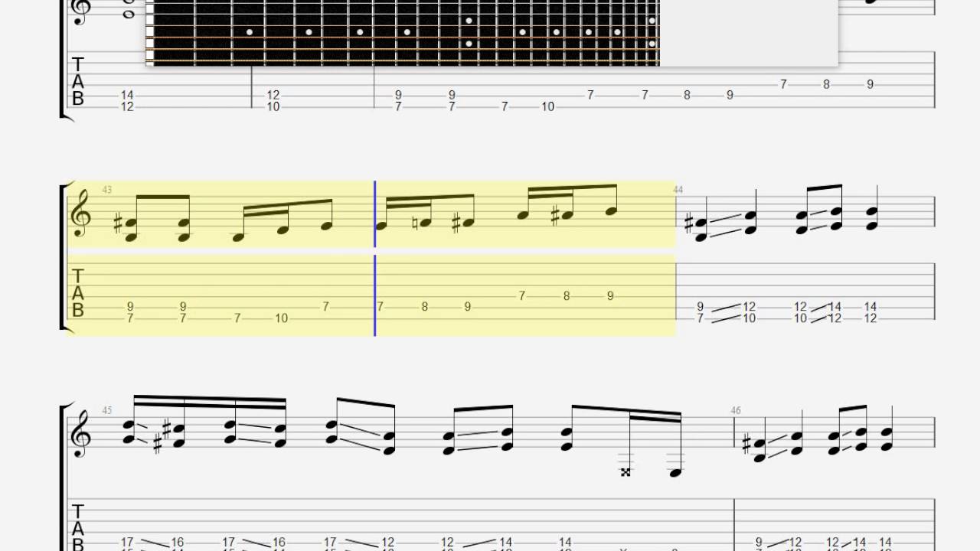Select fret 10 in highlighted tab measure 43
This screenshot has width=980, height=551.
pyautogui.click(x=282, y=318)
